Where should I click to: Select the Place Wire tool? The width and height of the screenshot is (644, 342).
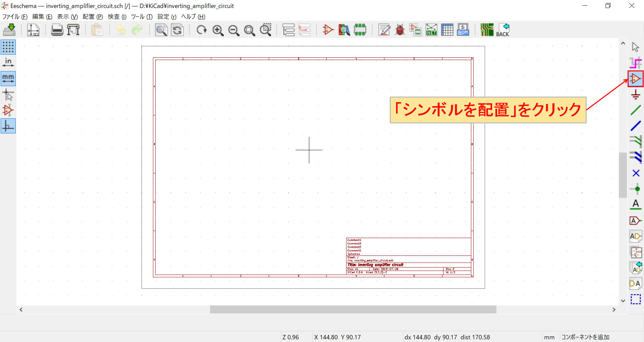coord(635,110)
